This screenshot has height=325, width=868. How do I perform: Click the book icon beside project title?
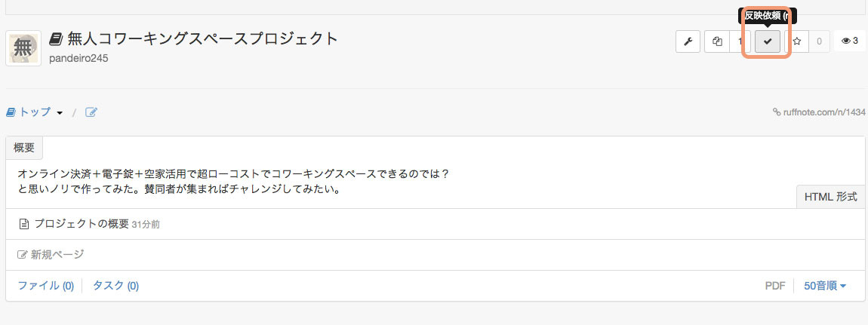point(56,38)
